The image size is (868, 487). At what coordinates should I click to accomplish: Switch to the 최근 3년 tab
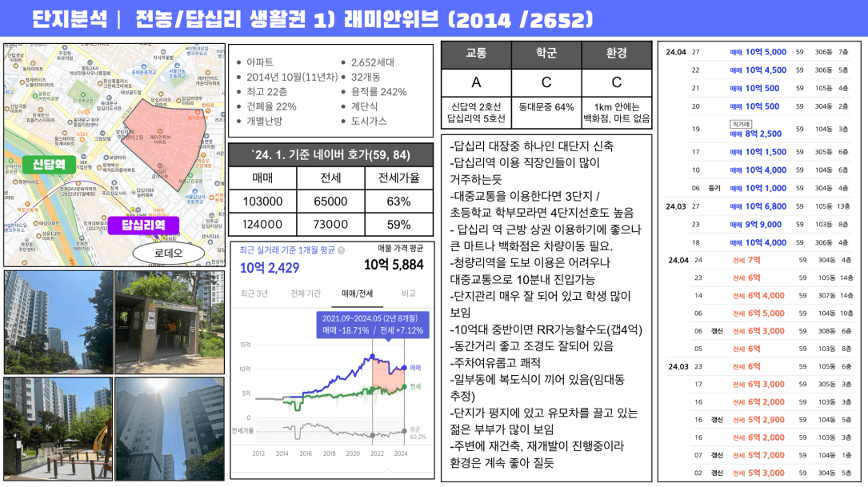click(x=254, y=293)
